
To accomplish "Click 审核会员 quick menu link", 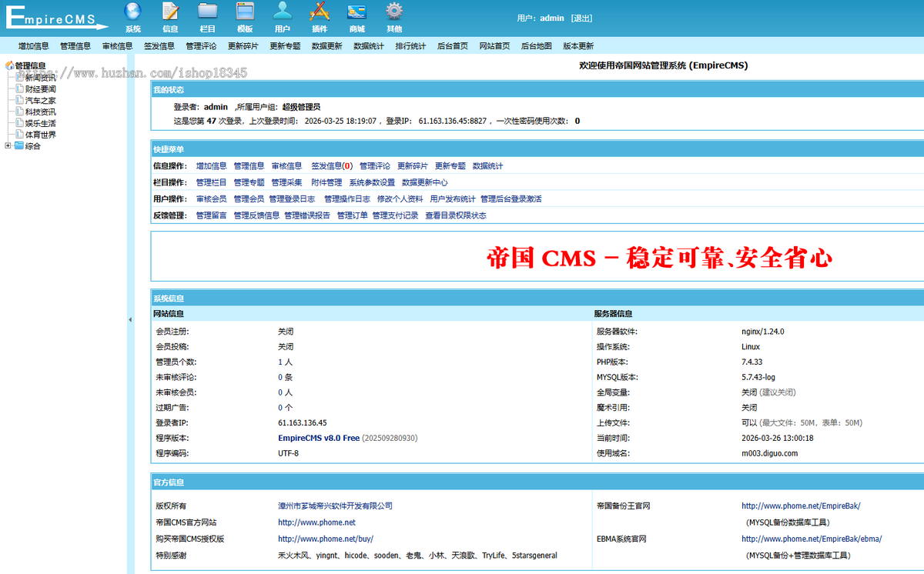I will click(212, 199).
